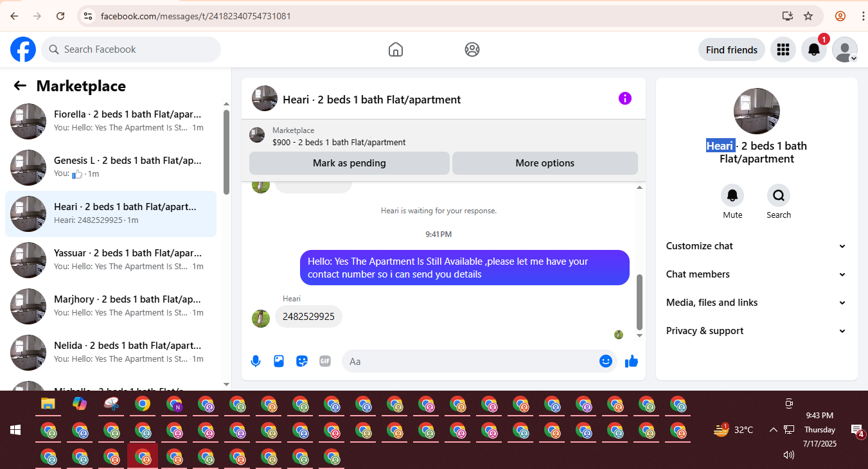The image size is (868, 469).
Task: Click Heari's avatar beside 2482529925 message
Action: 261,318
